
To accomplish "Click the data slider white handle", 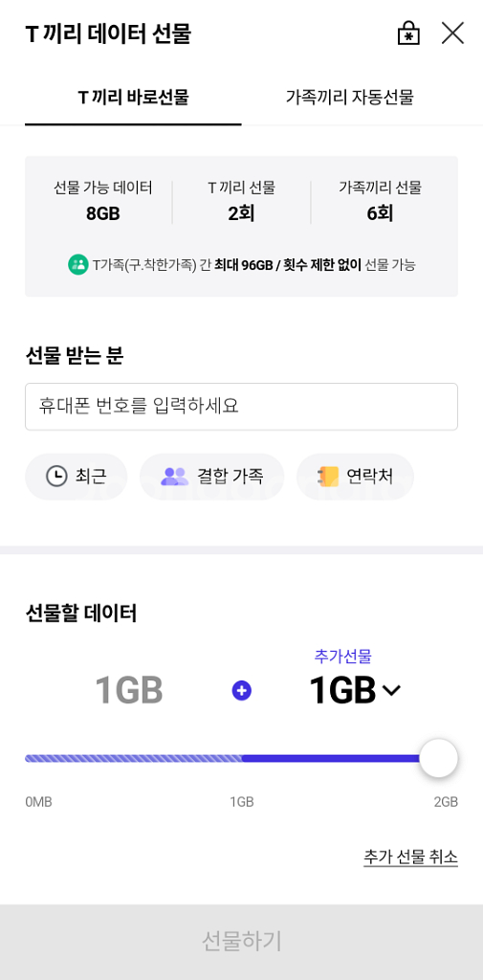I will pos(439,758).
